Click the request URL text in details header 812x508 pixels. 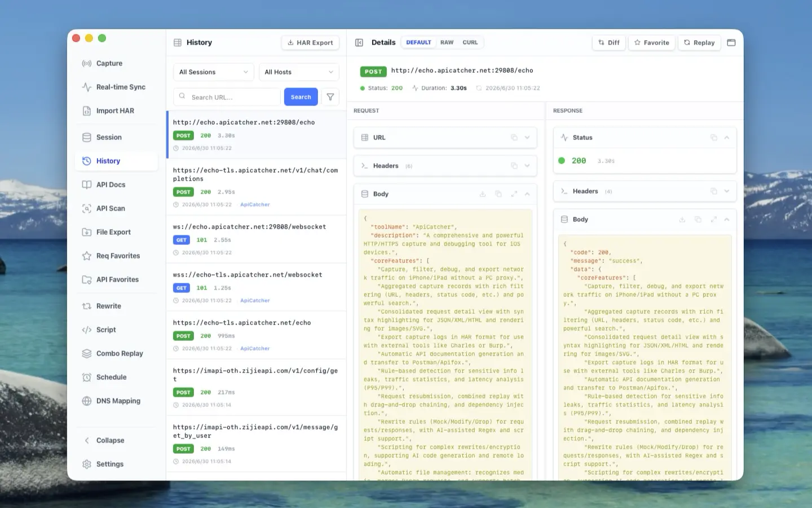462,71
